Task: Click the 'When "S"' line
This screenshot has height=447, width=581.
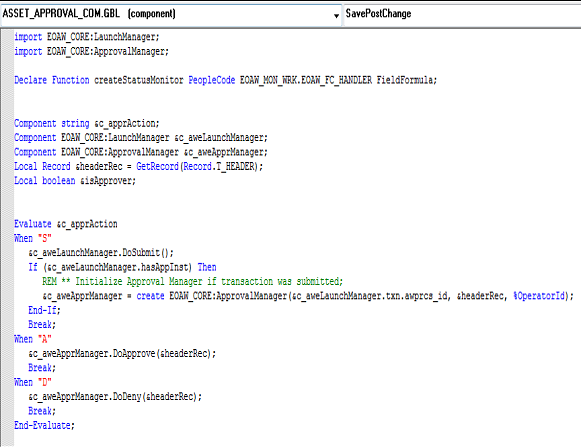Action: (x=33, y=238)
